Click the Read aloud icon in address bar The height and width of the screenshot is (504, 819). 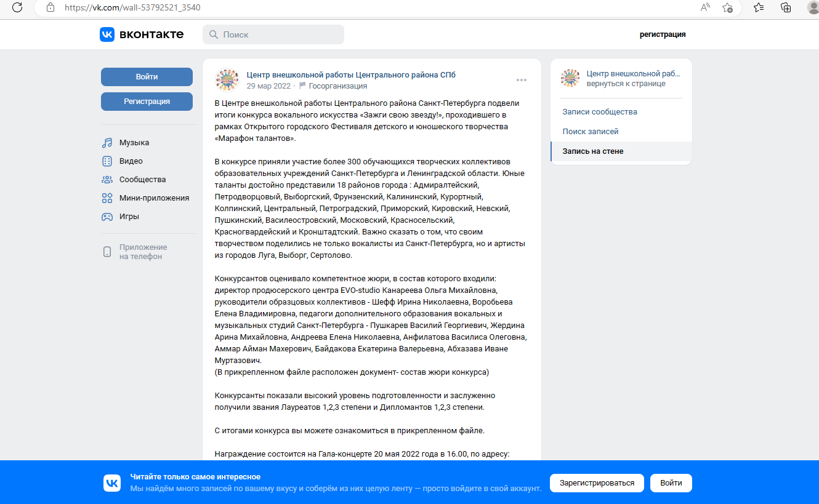coord(706,7)
